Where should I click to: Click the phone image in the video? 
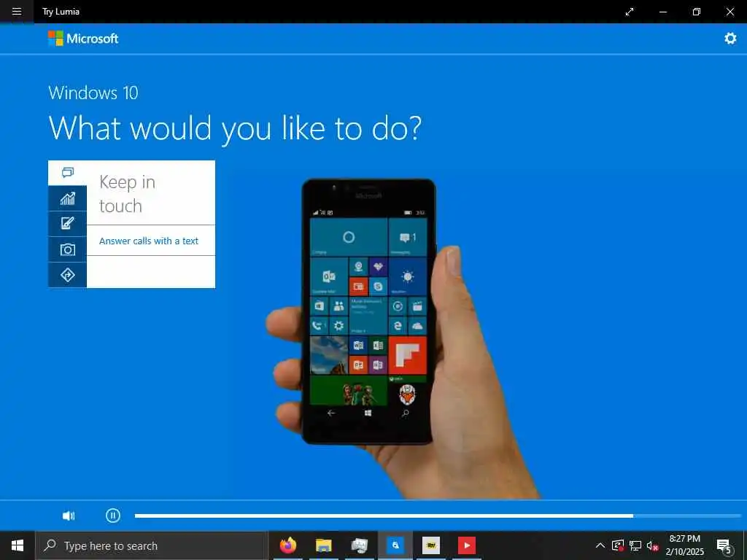[x=368, y=312]
